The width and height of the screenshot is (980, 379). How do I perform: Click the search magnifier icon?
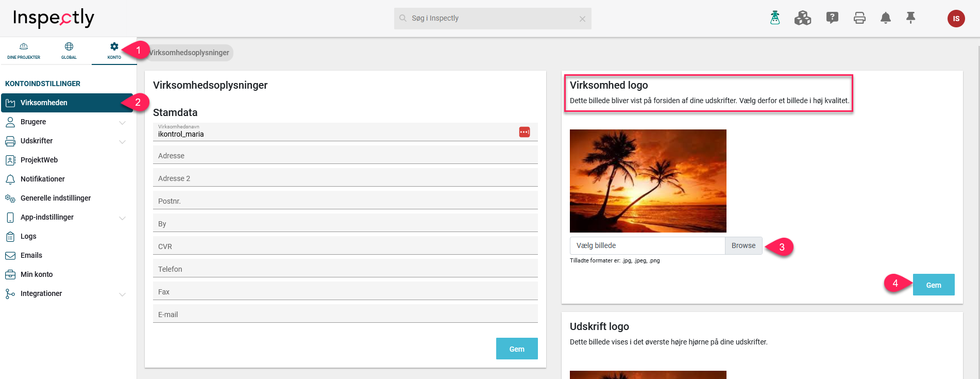[x=403, y=18]
